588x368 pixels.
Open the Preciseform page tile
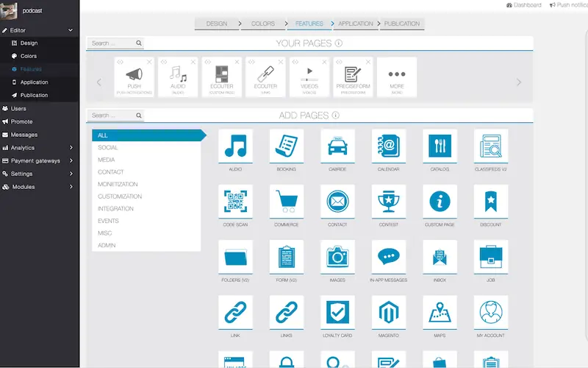[353, 78]
